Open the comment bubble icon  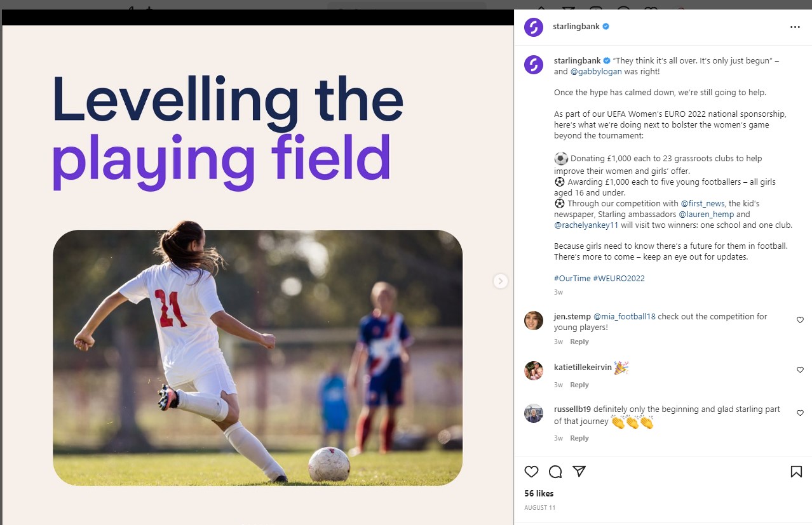click(x=555, y=472)
